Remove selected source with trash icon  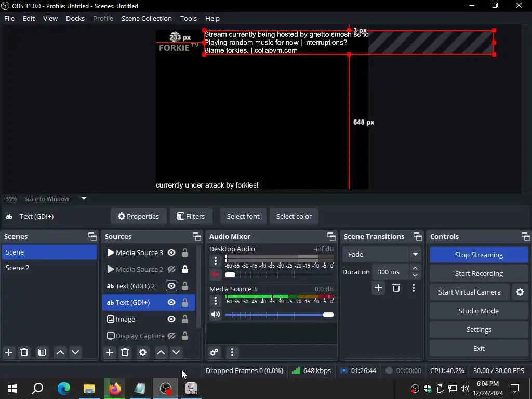pos(125,352)
